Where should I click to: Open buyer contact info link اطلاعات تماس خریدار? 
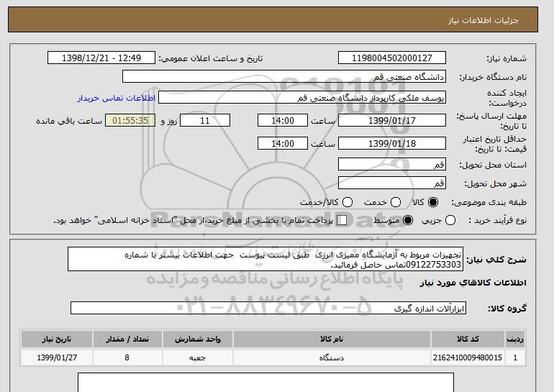coord(117,98)
